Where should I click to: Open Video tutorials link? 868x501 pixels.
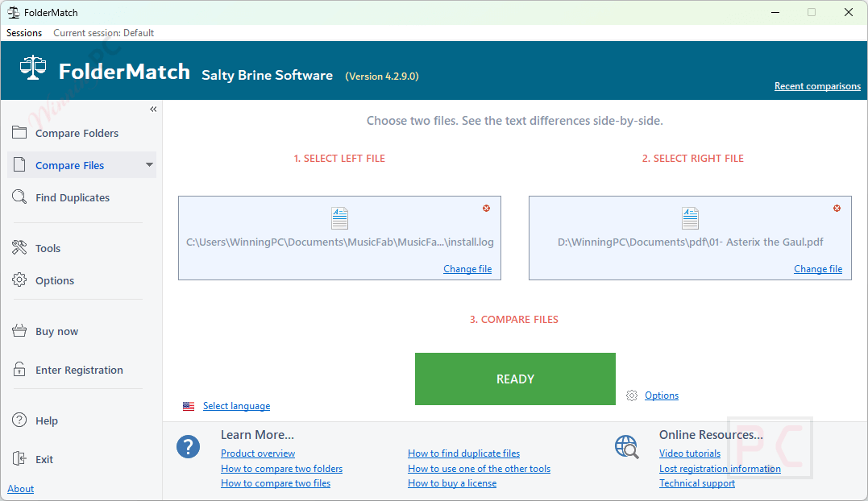tap(690, 453)
